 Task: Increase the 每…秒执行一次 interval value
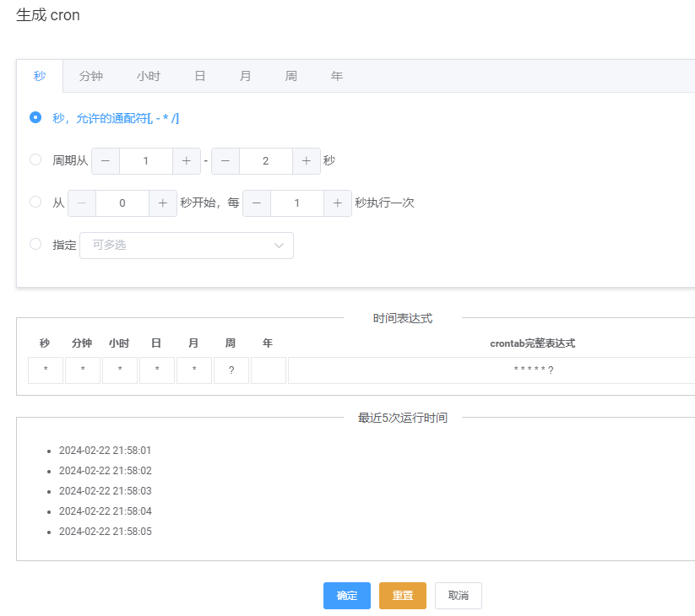coord(338,203)
